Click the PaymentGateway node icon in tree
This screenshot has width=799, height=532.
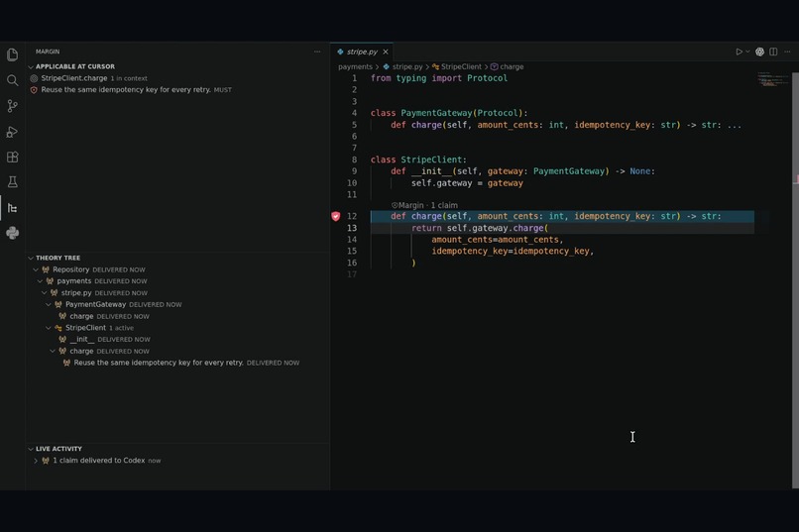coord(58,304)
